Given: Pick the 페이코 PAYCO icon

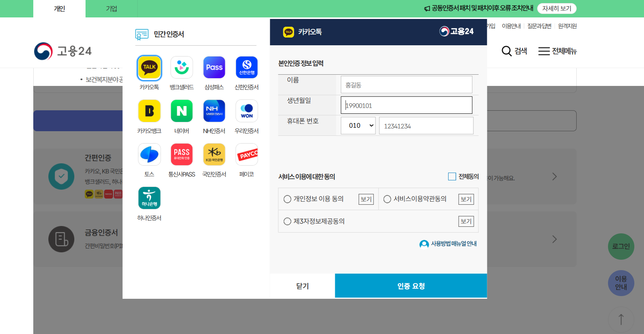Looking at the screenshot, I should (x=247, y=154).
